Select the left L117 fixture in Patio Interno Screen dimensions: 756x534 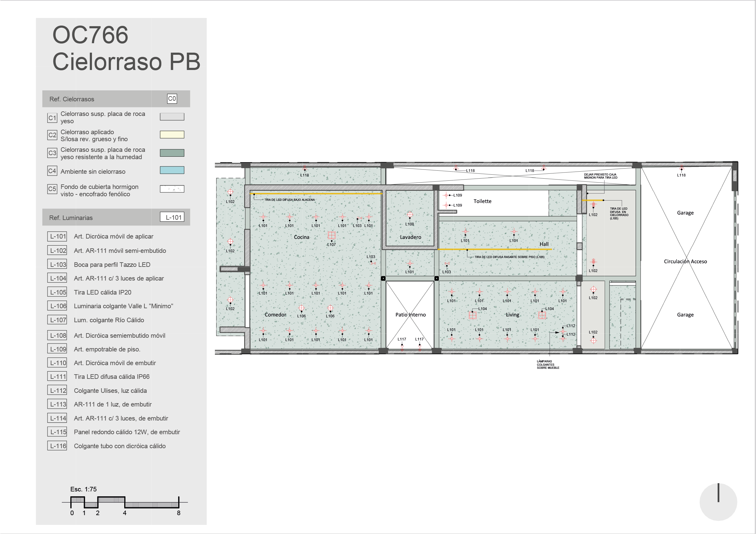coord(402,347)
